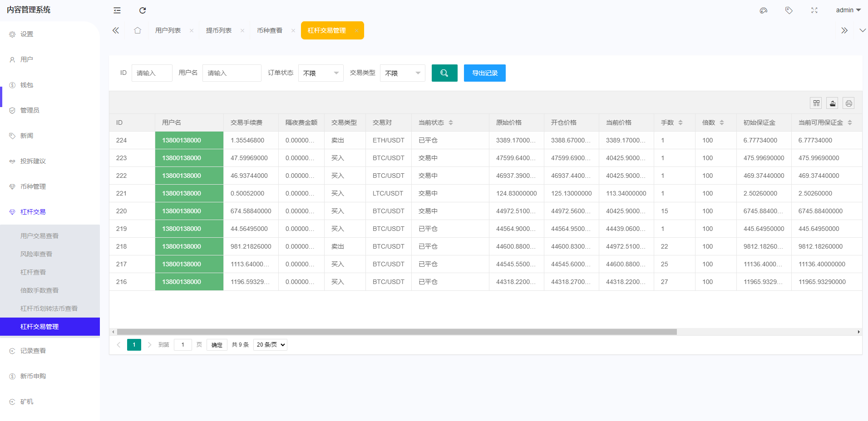Switch to the 用户列表 tab

(x=169, y=30)
